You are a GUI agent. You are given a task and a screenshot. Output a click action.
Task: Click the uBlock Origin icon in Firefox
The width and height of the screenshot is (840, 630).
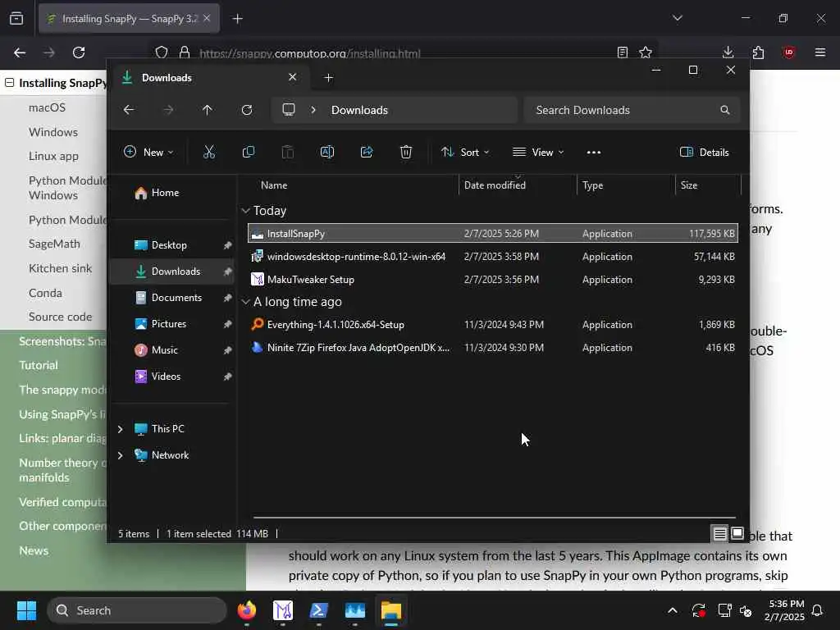(788, 52)
